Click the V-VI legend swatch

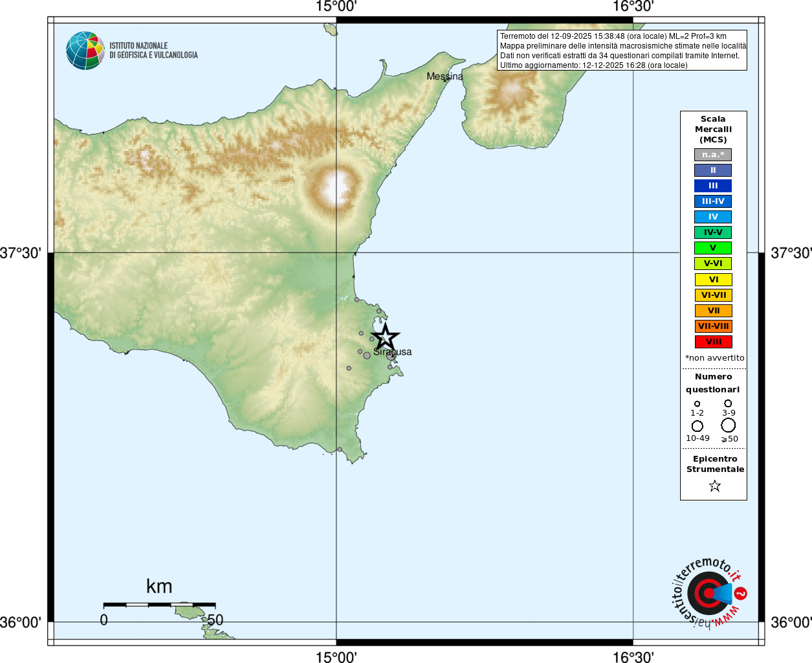click(713, 264)
